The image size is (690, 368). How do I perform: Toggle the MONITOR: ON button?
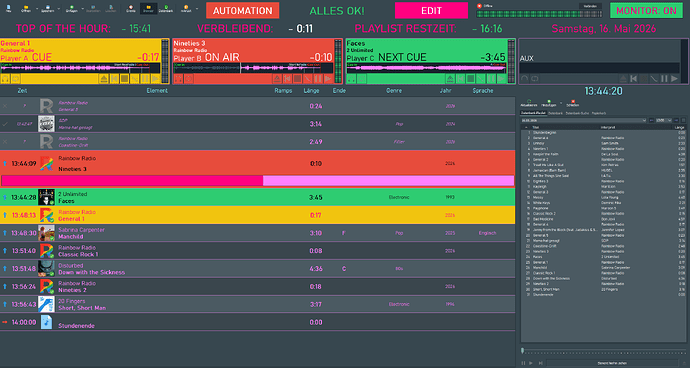[646, 11]
